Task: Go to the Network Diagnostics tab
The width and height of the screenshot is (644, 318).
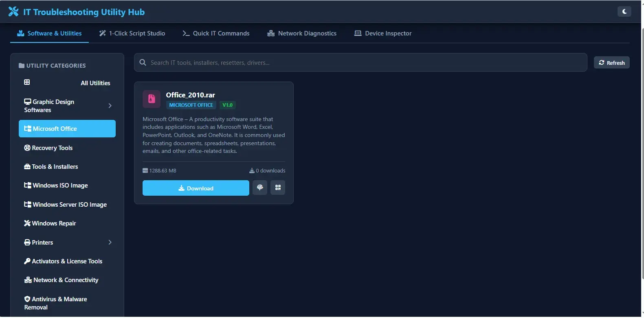Action: click(x=302, y=33)
